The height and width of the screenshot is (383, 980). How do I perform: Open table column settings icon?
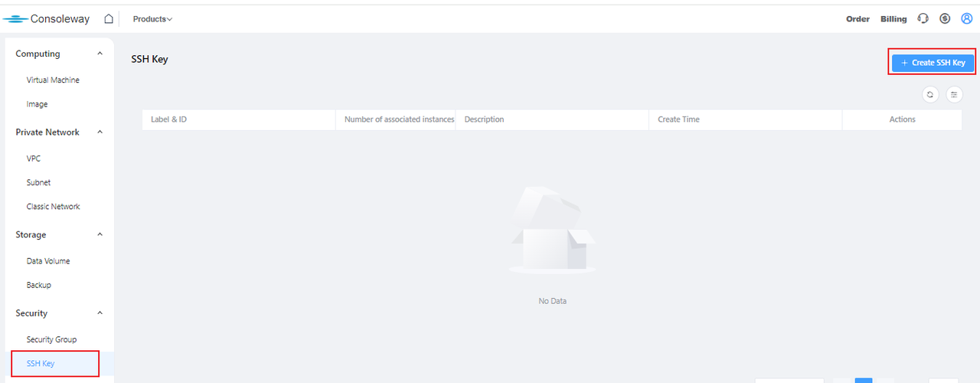pos(954,94)
